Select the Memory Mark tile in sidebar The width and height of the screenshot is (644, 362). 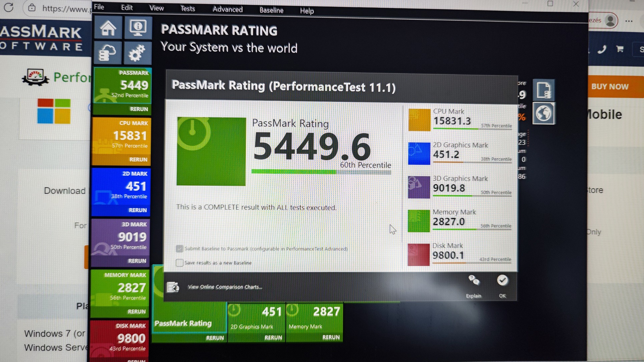121,287
